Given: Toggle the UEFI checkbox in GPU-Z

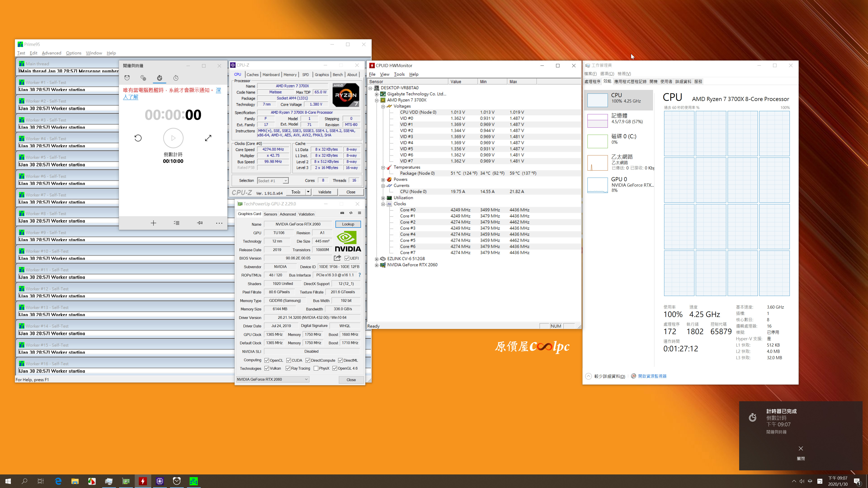Looking at the screenshot, I should (x=347, y=258).
